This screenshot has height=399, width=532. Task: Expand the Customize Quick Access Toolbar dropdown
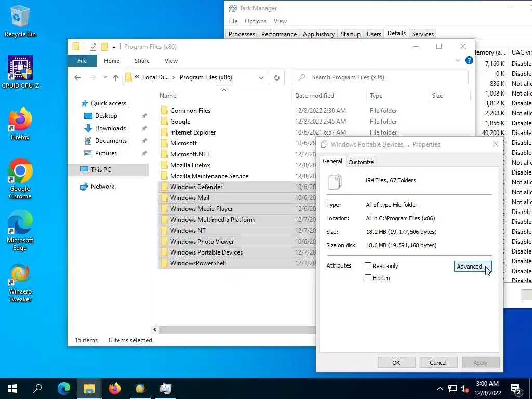tap(114, 47)
